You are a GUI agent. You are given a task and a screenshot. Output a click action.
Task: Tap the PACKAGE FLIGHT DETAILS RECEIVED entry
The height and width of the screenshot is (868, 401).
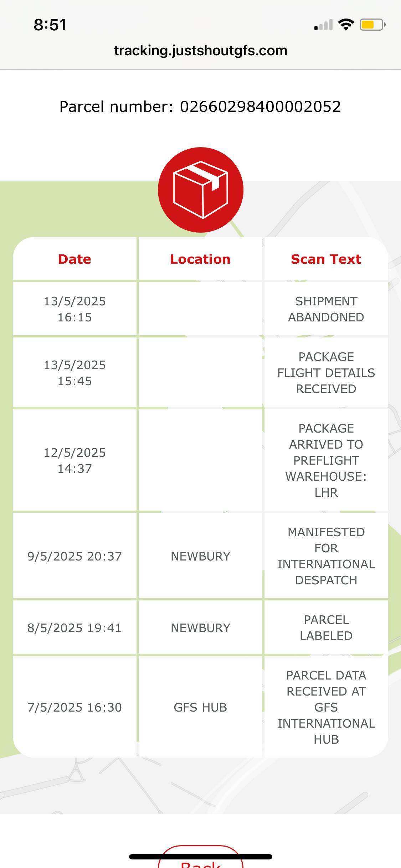tap(326, 372)
